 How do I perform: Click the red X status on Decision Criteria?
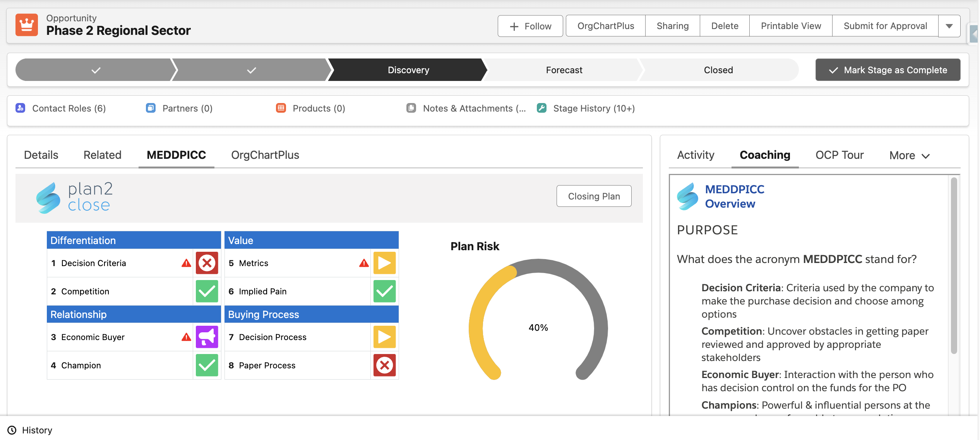click(207, 263)
